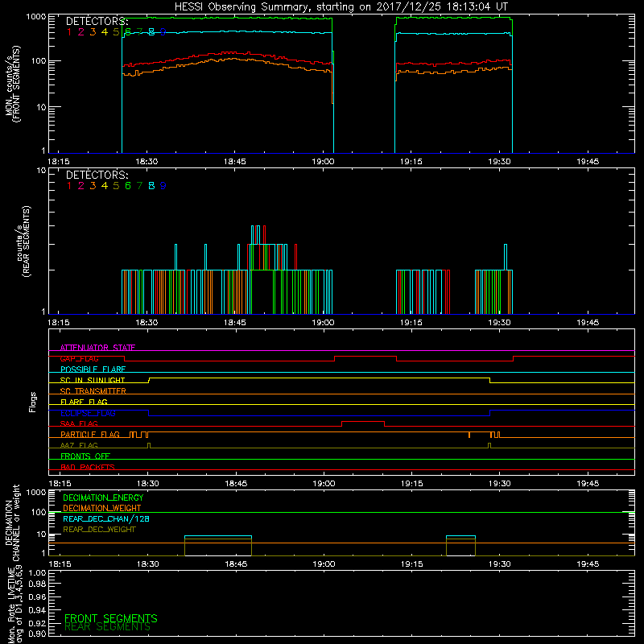Select detector 9 in rear segments legend
Image resolution: width=644 pixels, height=644 pixels.
tap(163, 186)
